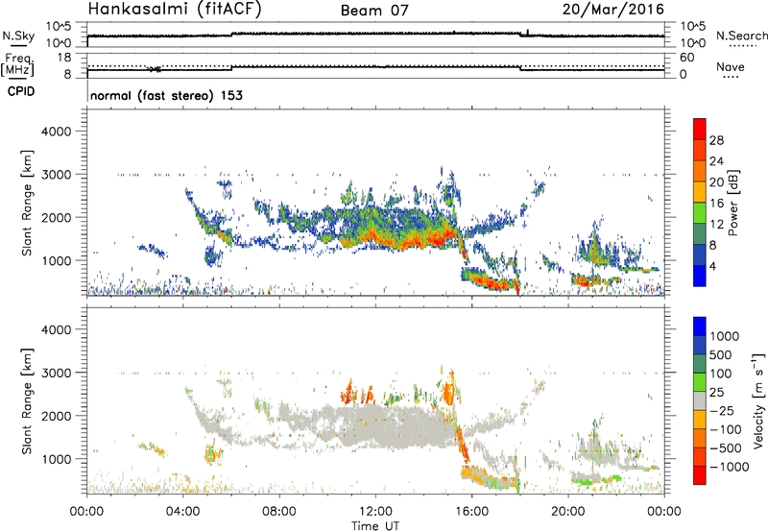This screenshot has width=768, height=532.
Task: Click the light green segment of power colorbar
Action: click(700, 213)
